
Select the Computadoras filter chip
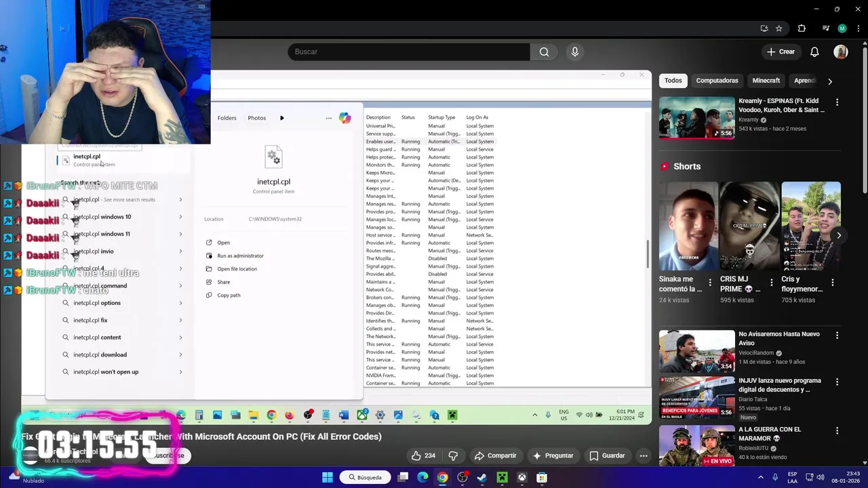coord(717,81)
